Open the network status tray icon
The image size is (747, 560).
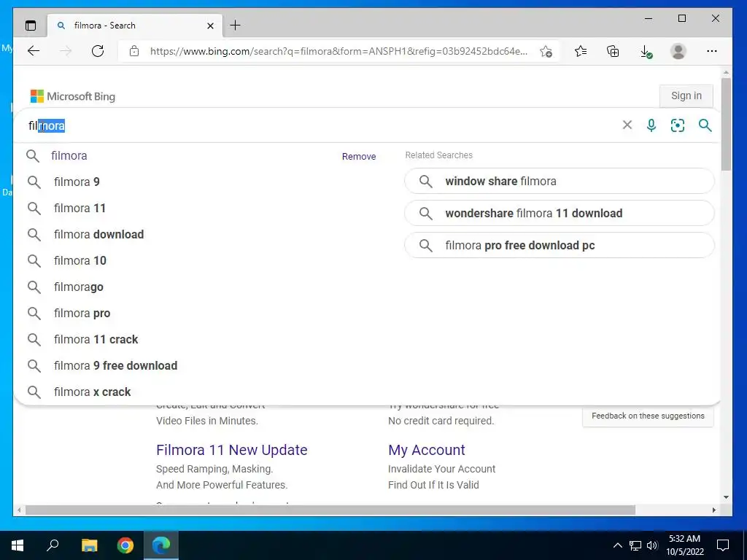pyautogui.click(x=635, y=545)
